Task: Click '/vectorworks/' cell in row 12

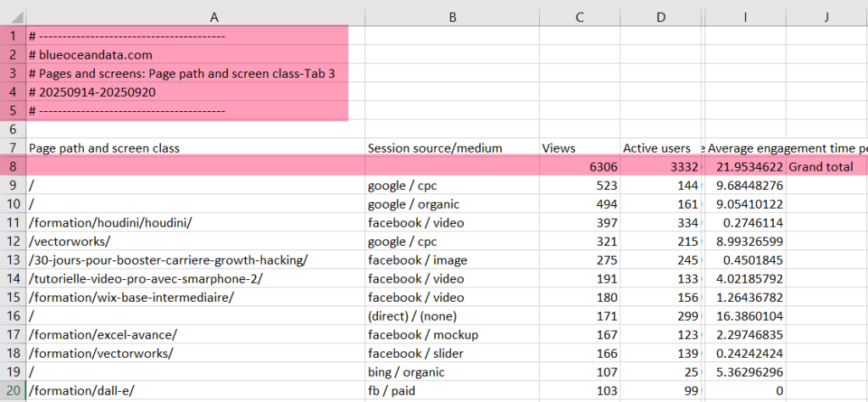Action: (x=196, y=242)
